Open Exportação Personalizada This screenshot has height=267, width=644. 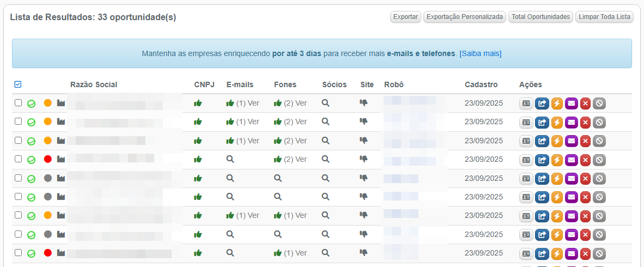(x=464, y=17)
